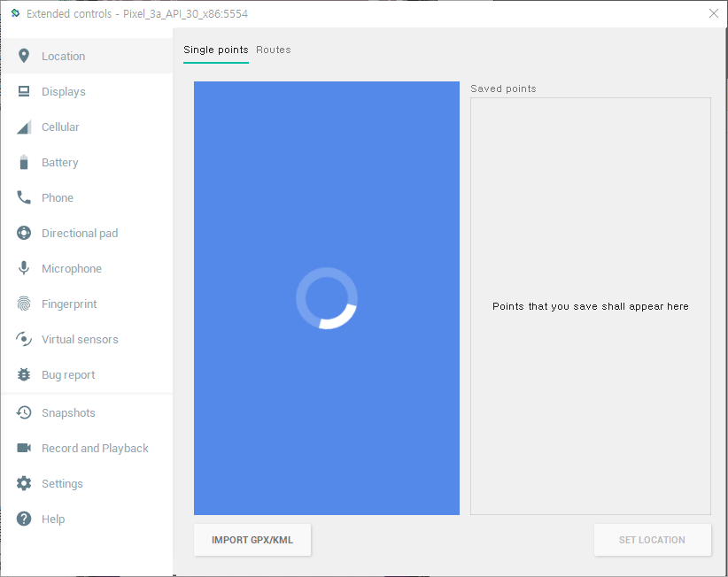The height and width of the screenshot is (577, 728).
Task: Click the Battery icon in sidebar
Action: (24, 162)
